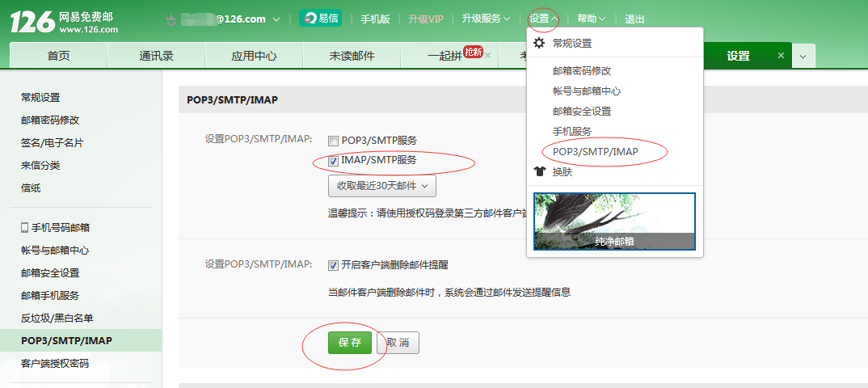868x388 pixels.
Task: Uncheck the IMAP/SMTP服务 checkbox
Action: click(x=333, y=161)
